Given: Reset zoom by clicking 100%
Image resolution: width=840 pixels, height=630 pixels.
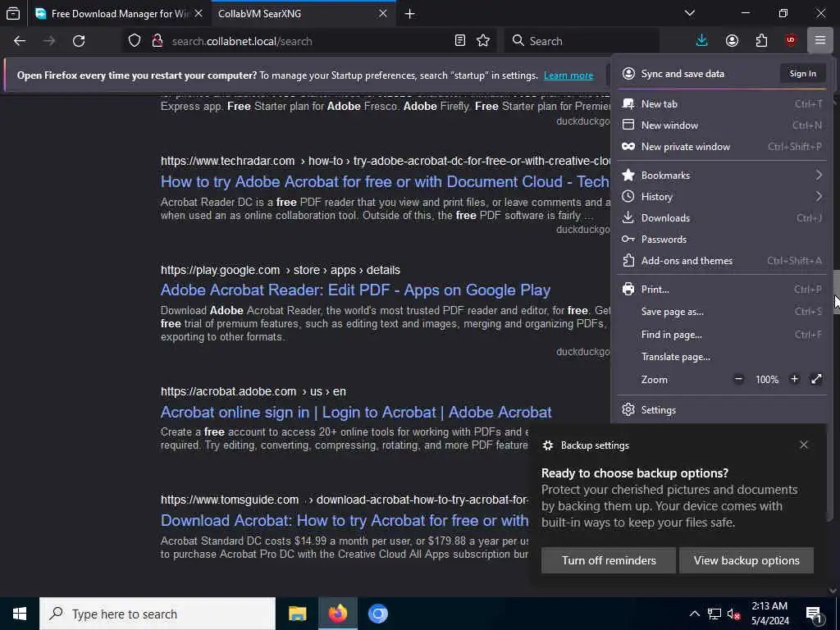Looking at the screenshot, I should 767,380.
